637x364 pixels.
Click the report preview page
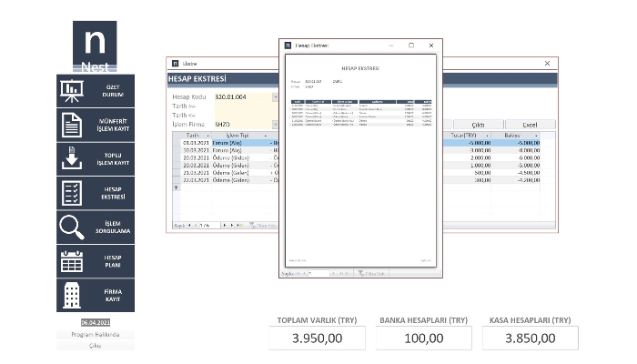coord(360,161)
